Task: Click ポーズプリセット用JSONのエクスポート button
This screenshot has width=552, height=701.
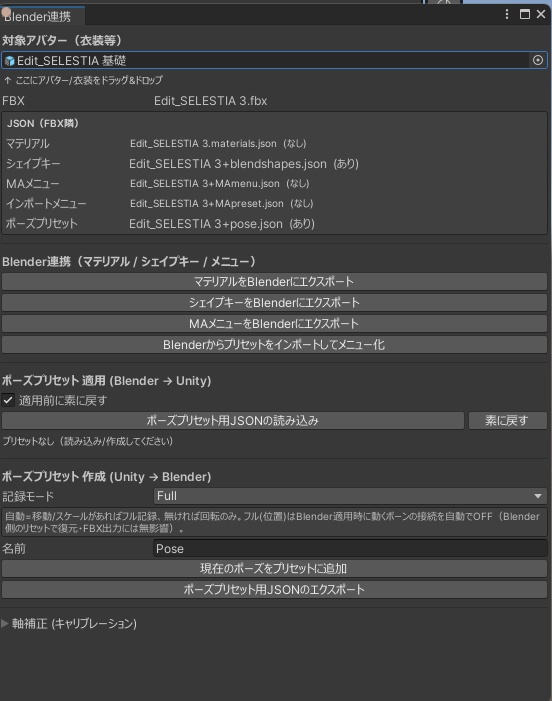Action: click(274, 589)
